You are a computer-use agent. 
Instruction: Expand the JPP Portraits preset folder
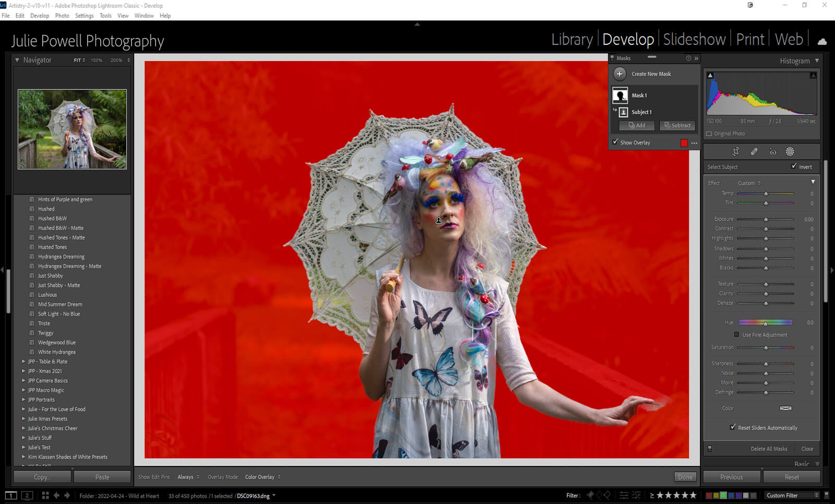pyautogui.click(x=23, y=400)
